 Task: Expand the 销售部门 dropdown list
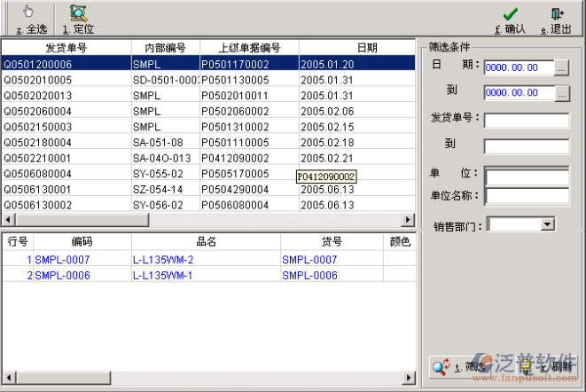pyautogui.click(x=547, y=225)
